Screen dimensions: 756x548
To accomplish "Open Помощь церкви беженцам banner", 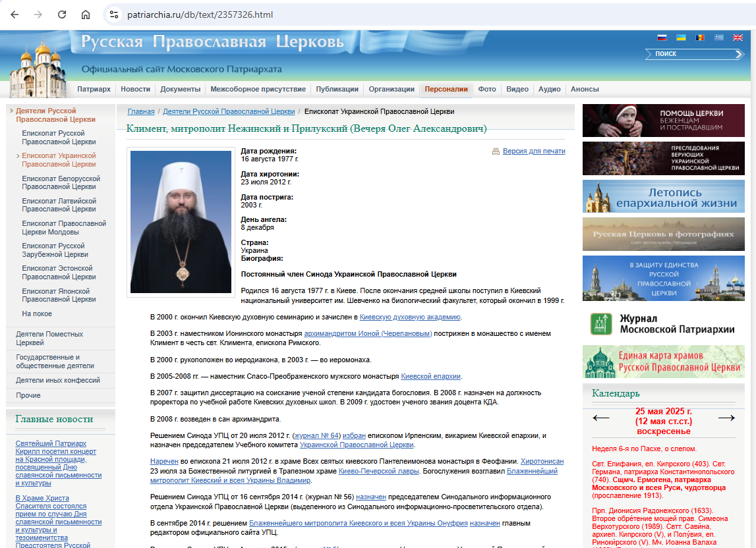I will coord(664,121).
